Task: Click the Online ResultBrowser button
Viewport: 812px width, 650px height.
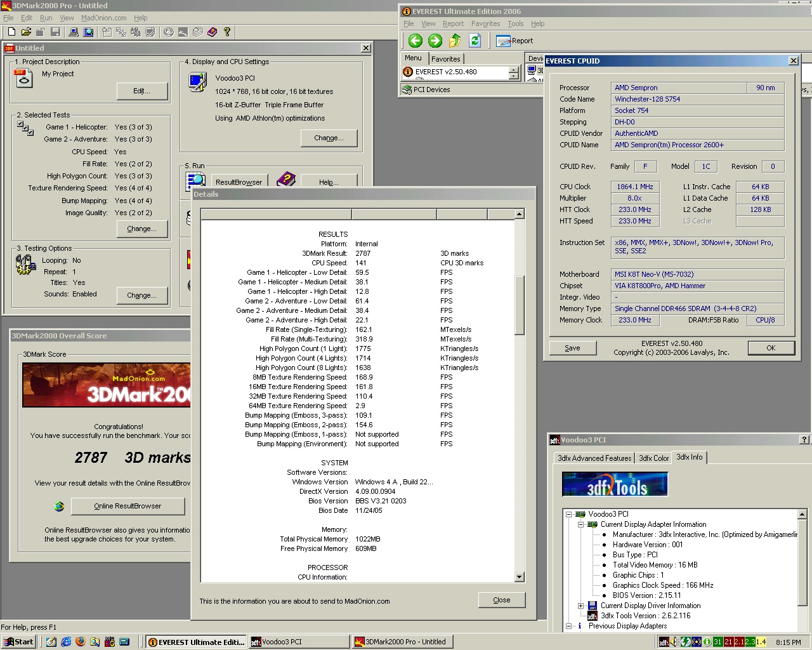Action: 128,506
